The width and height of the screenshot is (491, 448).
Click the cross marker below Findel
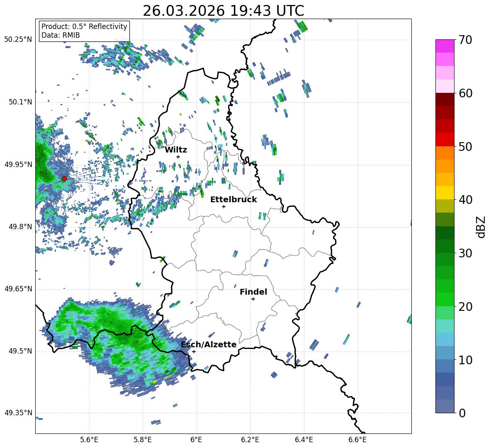click(253, 299)
